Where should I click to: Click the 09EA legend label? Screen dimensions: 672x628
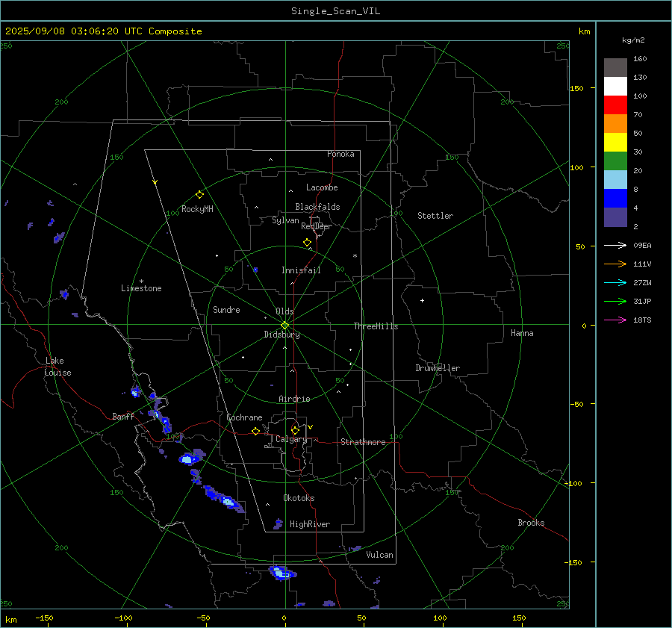(642, 245)
